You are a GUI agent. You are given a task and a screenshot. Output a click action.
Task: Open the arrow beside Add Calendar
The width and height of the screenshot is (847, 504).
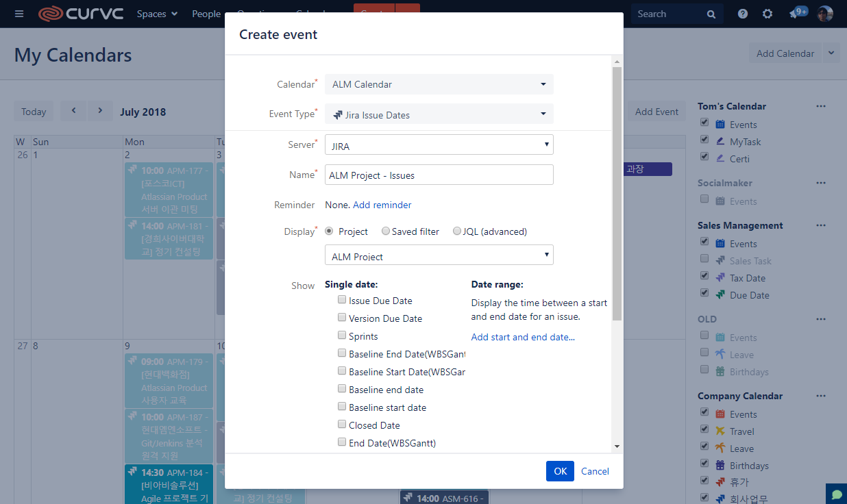[831, 53]
